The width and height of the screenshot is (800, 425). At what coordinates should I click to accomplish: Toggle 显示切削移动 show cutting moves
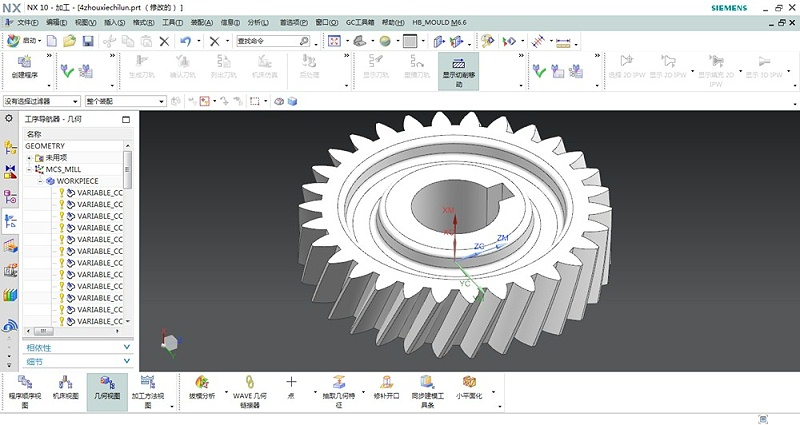[459, 71]
